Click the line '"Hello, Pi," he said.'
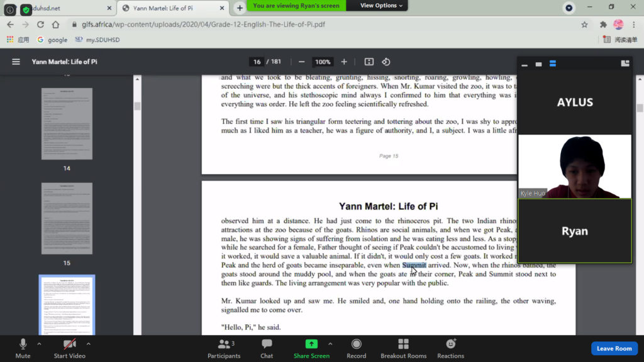Screen dimensions: 644x362 251,327
